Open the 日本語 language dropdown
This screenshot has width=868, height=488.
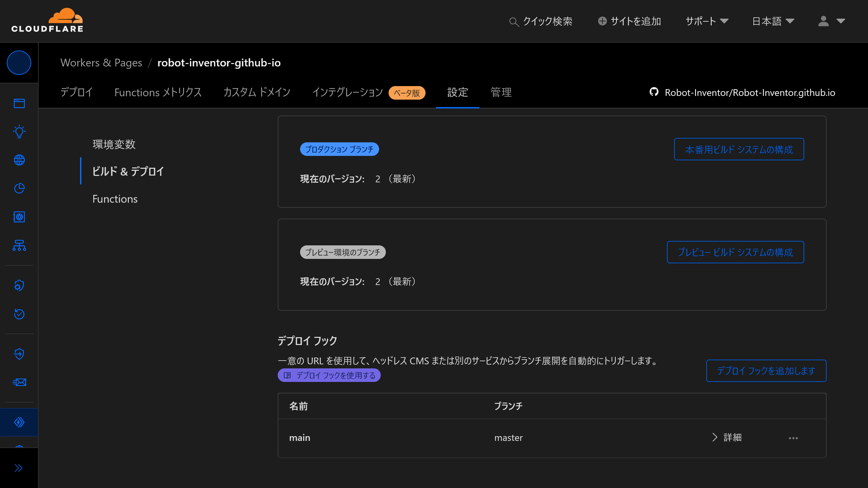(773, 21)
